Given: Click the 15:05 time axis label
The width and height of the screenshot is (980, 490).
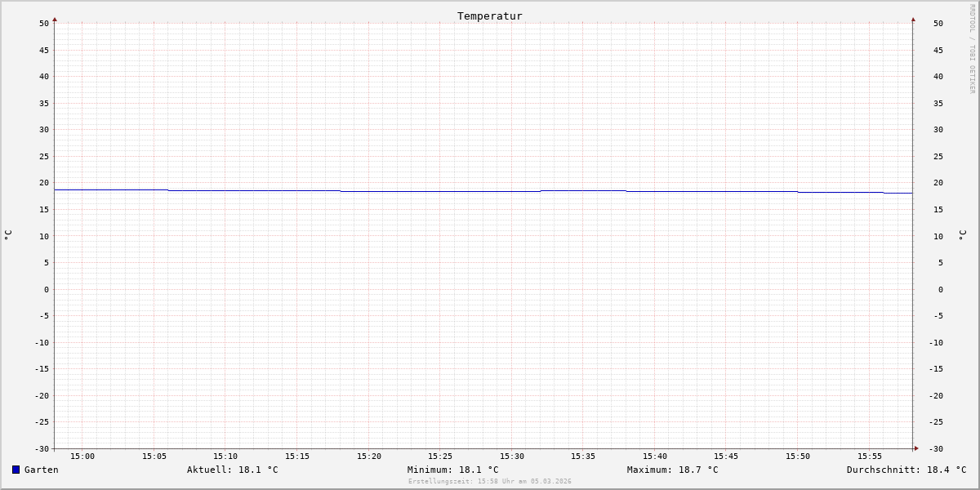Looking at the screenshot, I should click(x=154, y=456).
